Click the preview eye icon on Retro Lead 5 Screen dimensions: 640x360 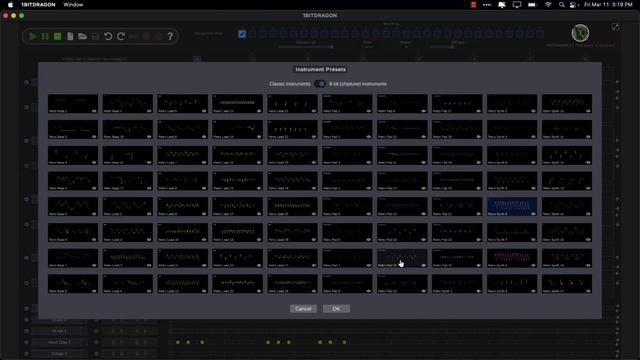point(204,111)
